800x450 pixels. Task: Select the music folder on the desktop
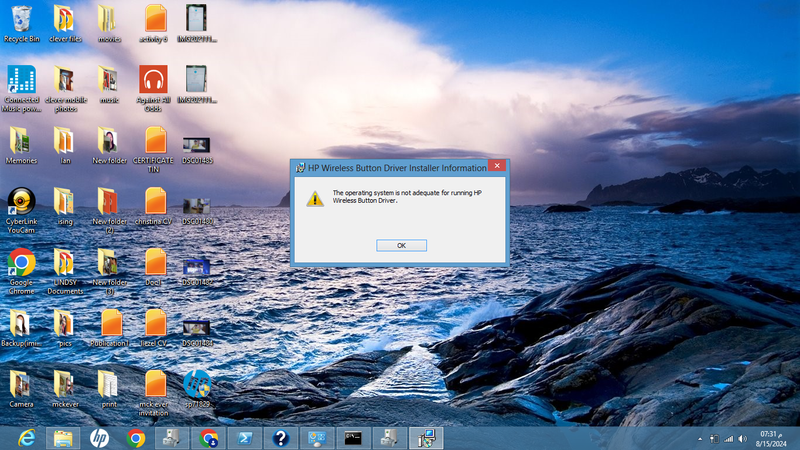(109, 85)
